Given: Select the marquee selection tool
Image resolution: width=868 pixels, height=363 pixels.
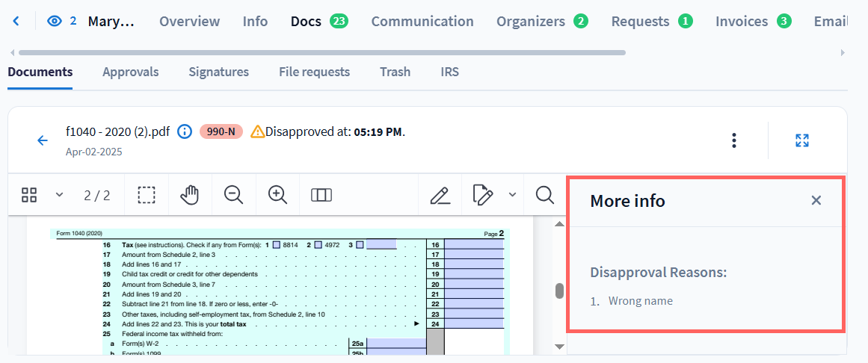Looking at the screenshot, I should 147,195.
